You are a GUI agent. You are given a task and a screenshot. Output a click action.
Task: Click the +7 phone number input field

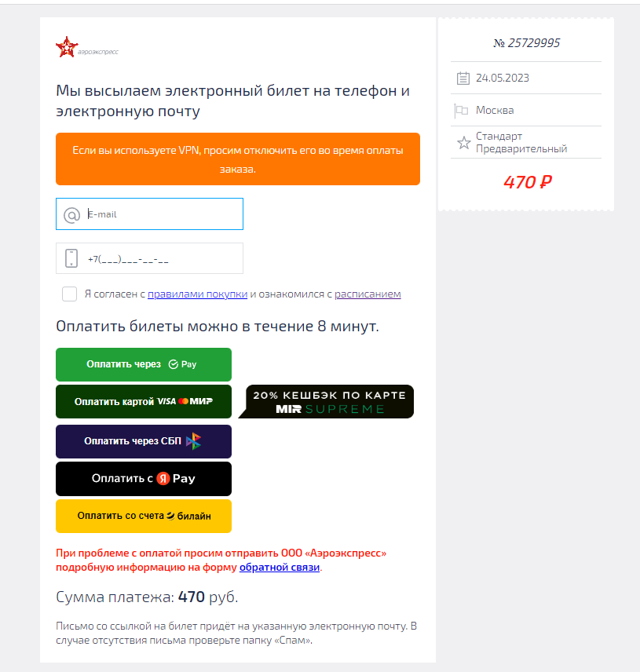point(150,258)
